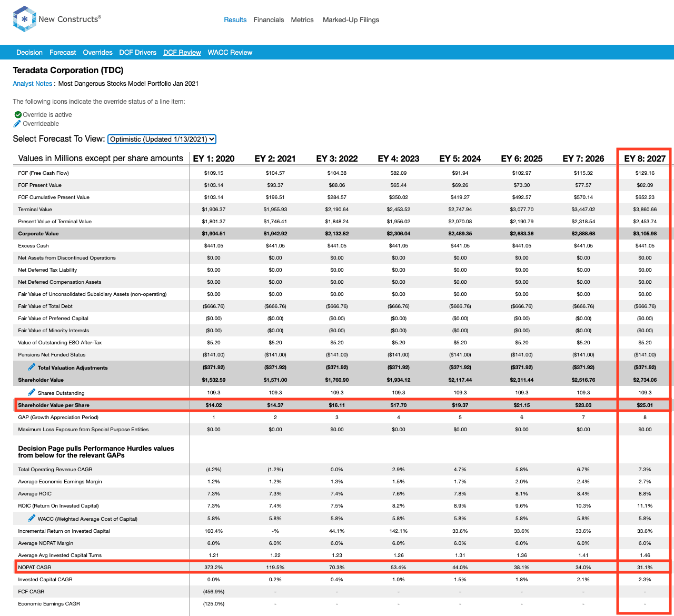674x616 pixels.
Task: Open the Overrides page
Action: (98, 52)
